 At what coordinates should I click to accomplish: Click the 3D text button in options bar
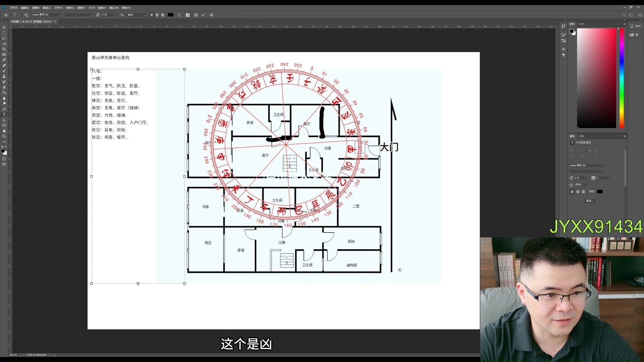pos(211,15)
